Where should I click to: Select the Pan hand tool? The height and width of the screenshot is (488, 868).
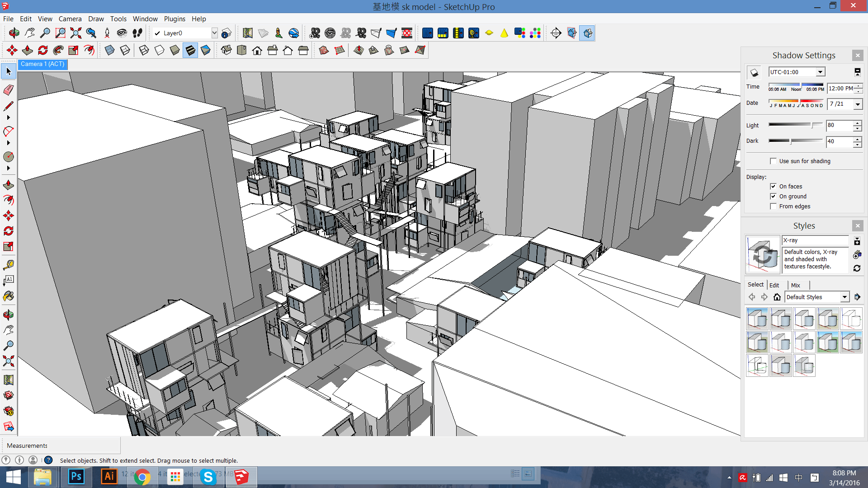click(x=29, y=33)
